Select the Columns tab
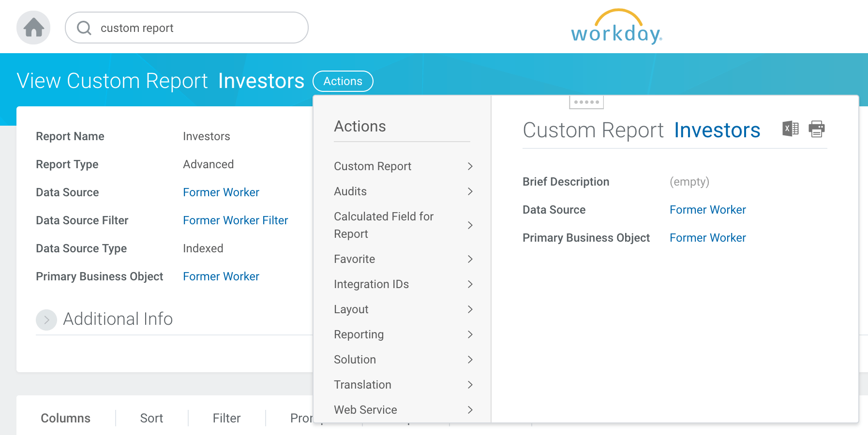 click(x=65, y=418)
